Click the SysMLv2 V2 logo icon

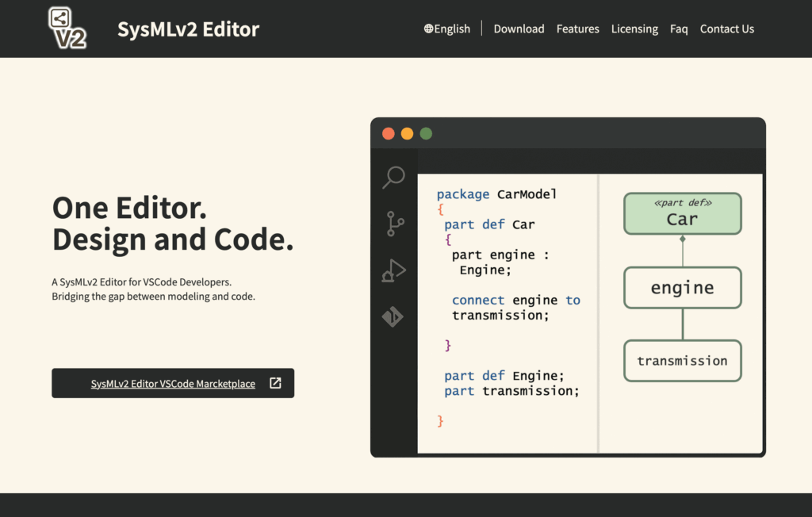coord(67,28)
